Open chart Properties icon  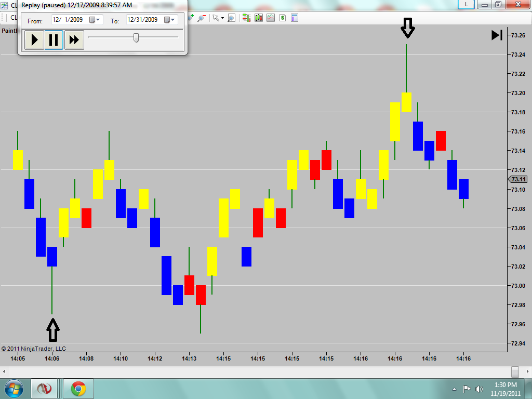point(294,18)
